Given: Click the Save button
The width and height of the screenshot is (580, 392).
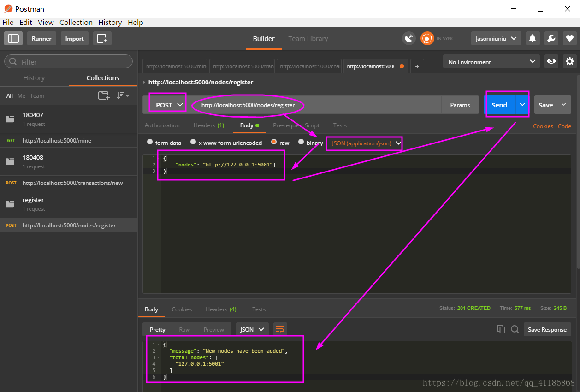Looking at the screenshot, I should (546, 105).
